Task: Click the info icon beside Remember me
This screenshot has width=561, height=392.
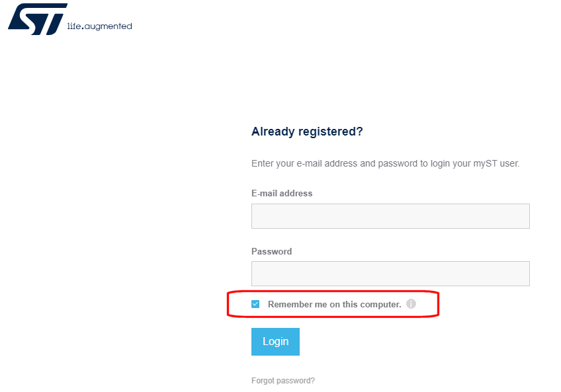Action: tap(411, 304)
